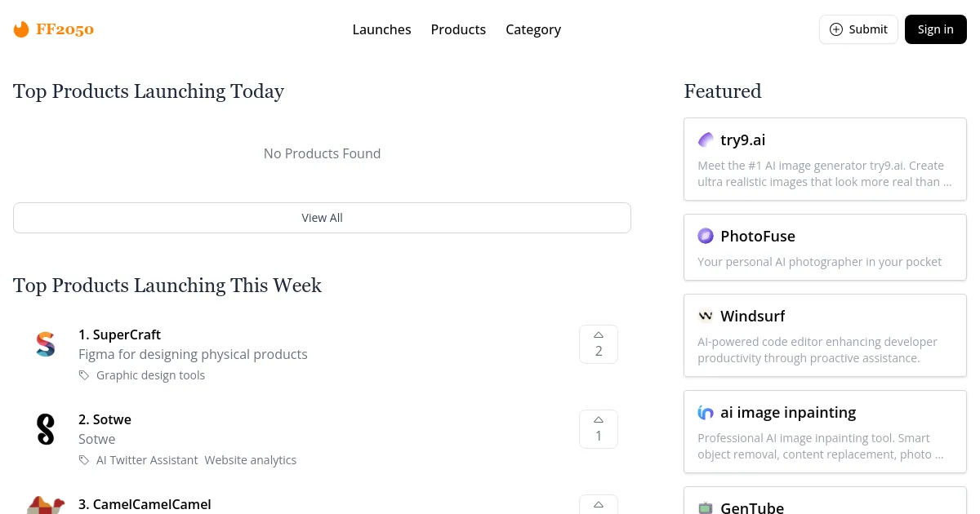Open the Launches menu item
This screenshot has height=514, width=980.
point(381,29)
